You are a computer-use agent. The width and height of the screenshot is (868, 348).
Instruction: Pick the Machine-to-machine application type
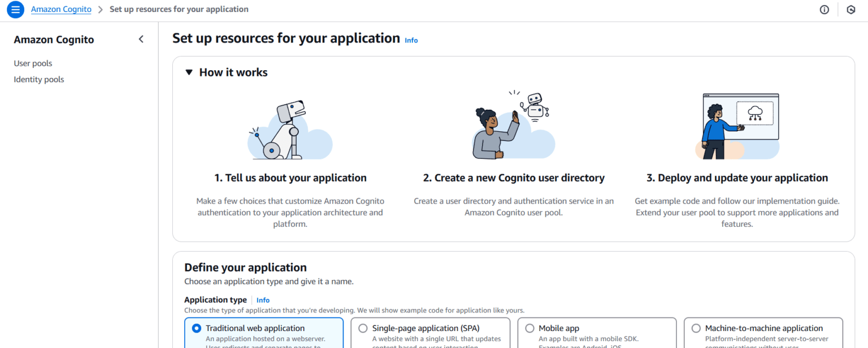tap(696, 328)
